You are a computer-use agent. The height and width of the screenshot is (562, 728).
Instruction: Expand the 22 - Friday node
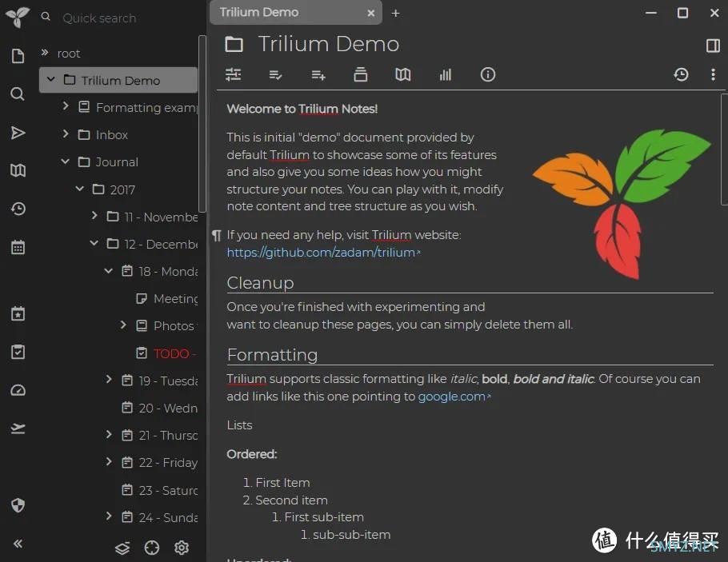[109, 462]
